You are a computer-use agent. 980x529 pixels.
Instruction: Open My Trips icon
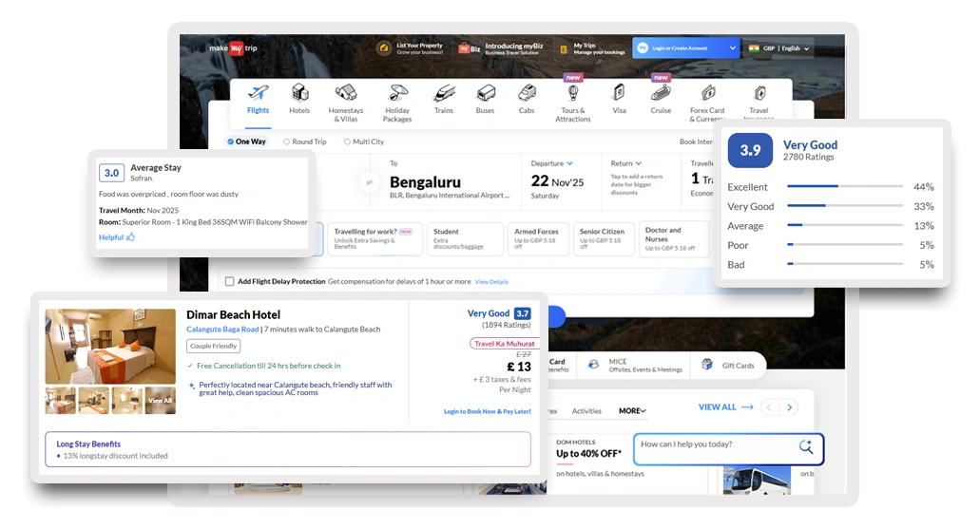tap(564, 48)
